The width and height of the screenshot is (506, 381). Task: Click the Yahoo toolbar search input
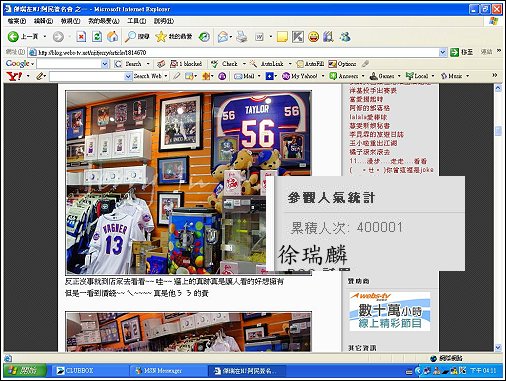coord(87,76)
